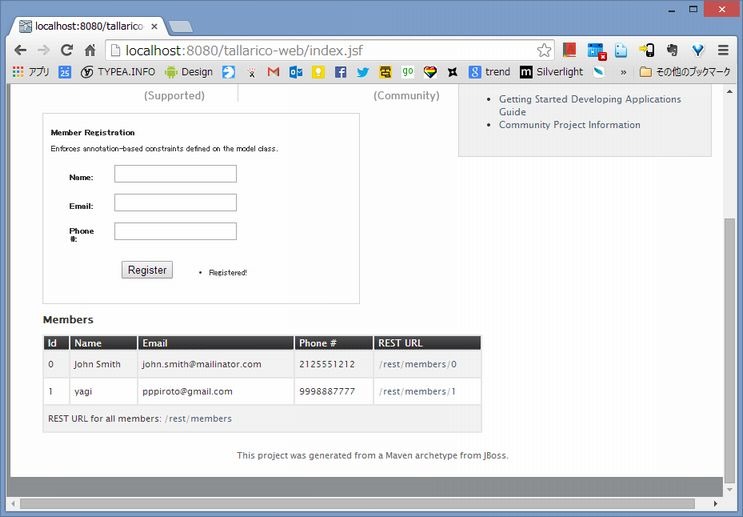The image size is (743, 517).
Task: Open a new browser tab
Action: pyautogui.click(x=180, y=26)
